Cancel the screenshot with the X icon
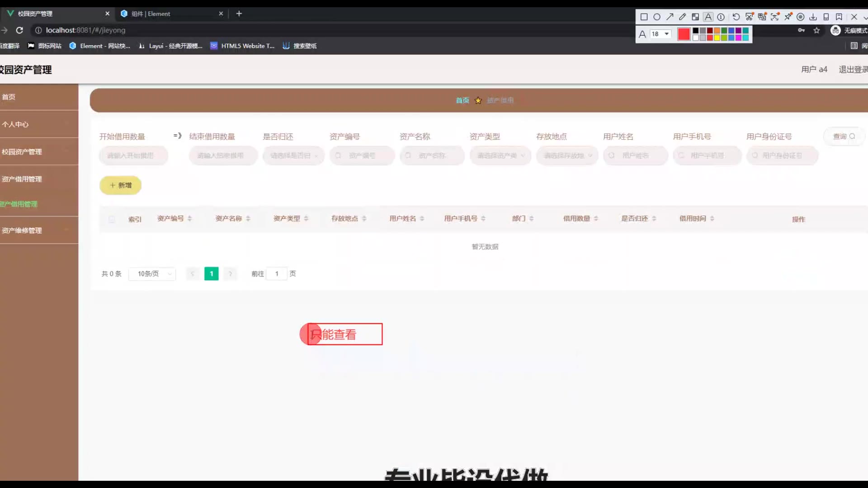868x488 pixels. pyautogui.click(x=854, y=17)
